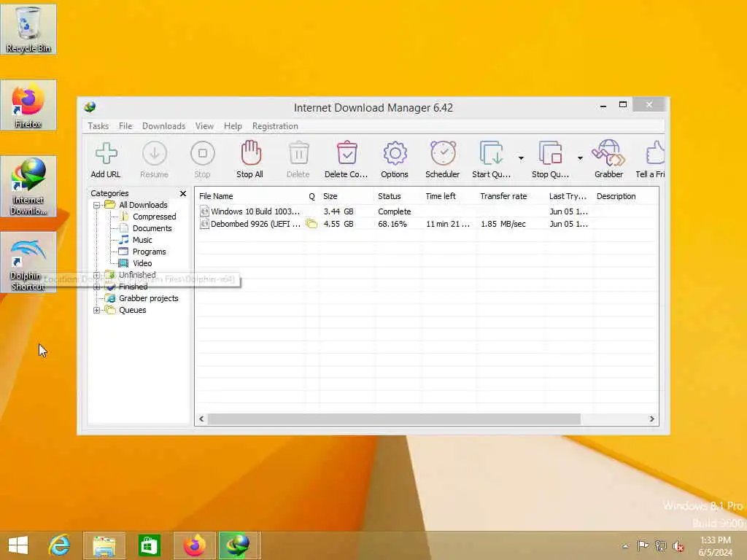Expand the Unfinished category node

[x=97, y=275]
